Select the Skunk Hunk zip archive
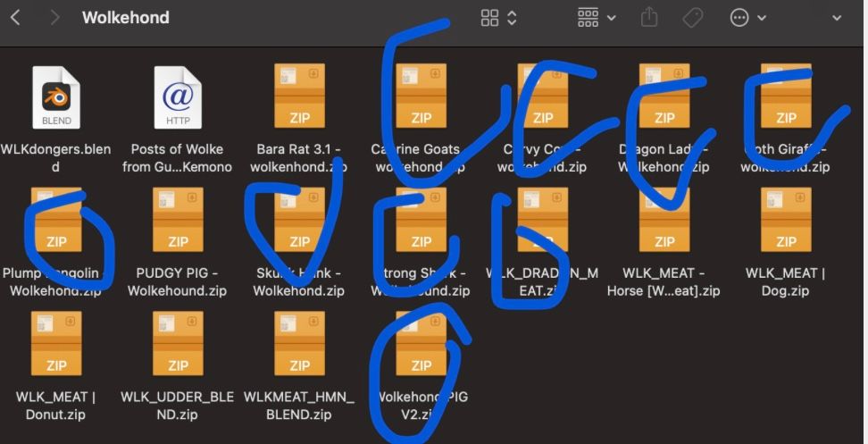Image resolution: width=868 pixels, height=444 pixels. coord(299,220)
